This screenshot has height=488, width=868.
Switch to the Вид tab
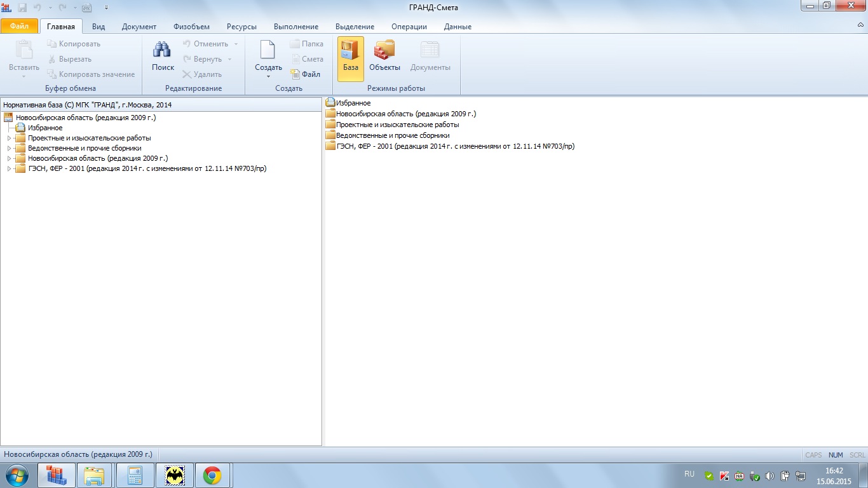click(x=98, y=27)
